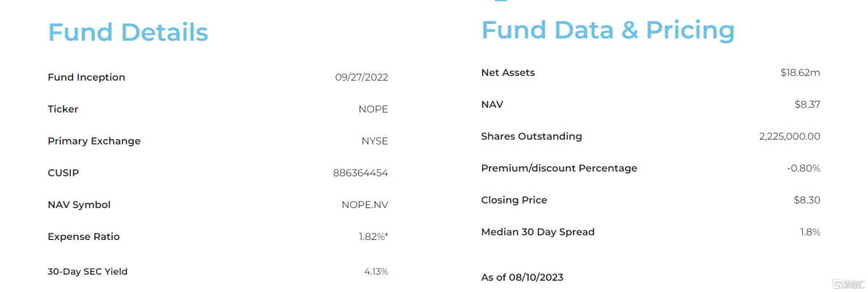The image size is (868, 292).
Task: Click the As of 08/10/2023 date text
Action: [522, 278]
